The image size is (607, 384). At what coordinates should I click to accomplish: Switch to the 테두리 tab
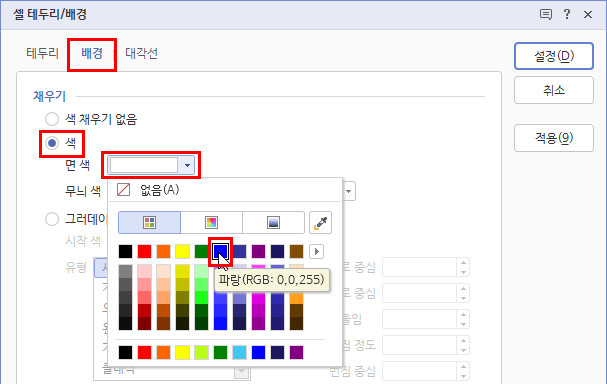(x=42, y=53)
